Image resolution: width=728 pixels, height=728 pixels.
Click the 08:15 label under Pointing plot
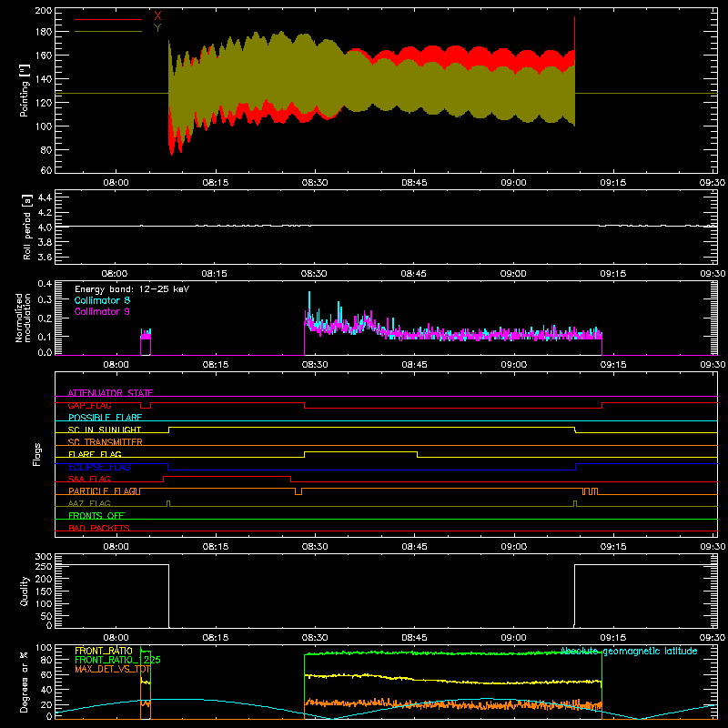(x=216, y=183)
